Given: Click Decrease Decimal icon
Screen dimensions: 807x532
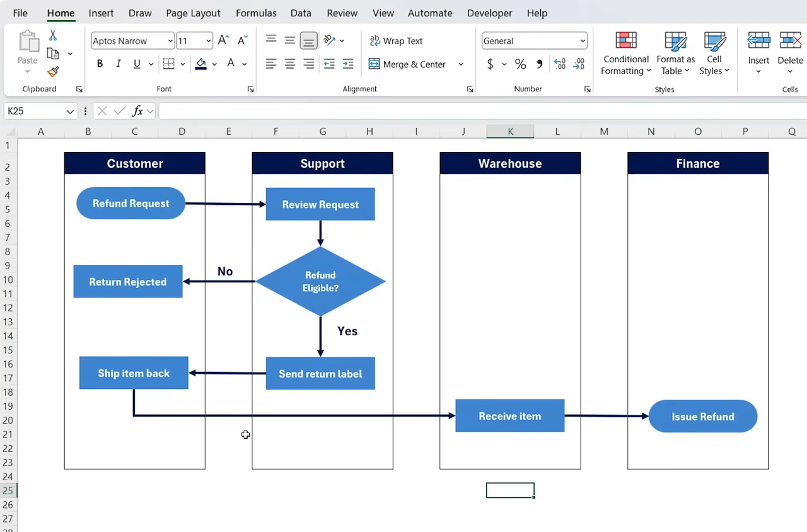Looking at the screenshot, I should [x=579, y=64].
